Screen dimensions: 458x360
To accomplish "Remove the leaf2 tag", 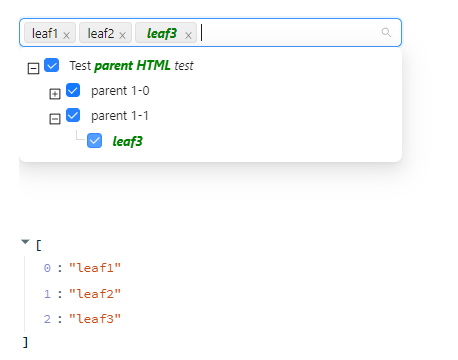I will [x=122, y=35].
